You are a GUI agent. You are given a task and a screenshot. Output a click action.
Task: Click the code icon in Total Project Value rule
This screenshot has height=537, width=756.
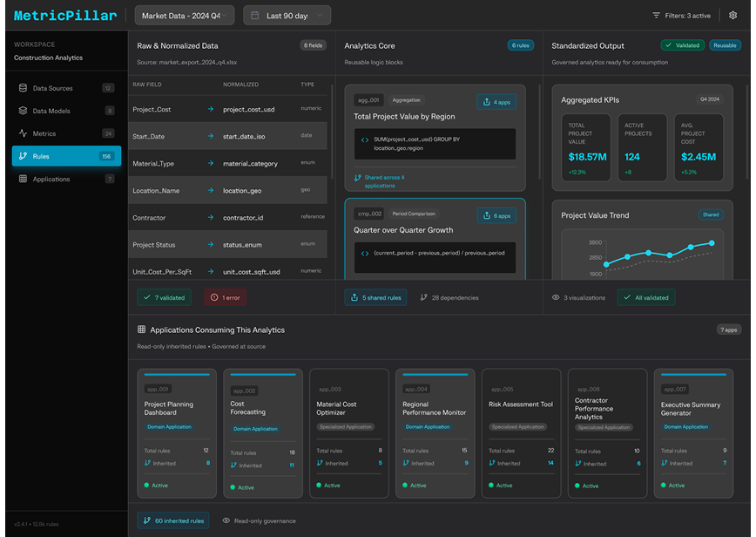(x=365, y=139)
